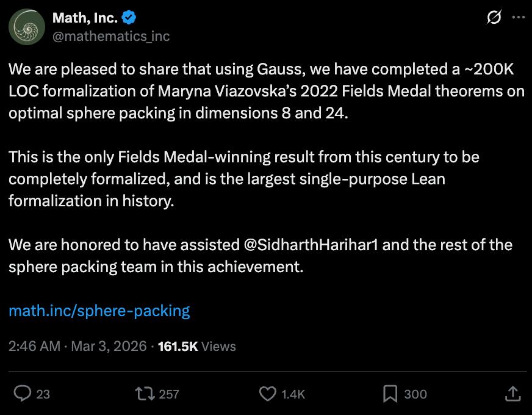View the 161.5K Views analytics
Image resolution: width=532 pixels, height=415 pixels.
click(x=196, y=346)
